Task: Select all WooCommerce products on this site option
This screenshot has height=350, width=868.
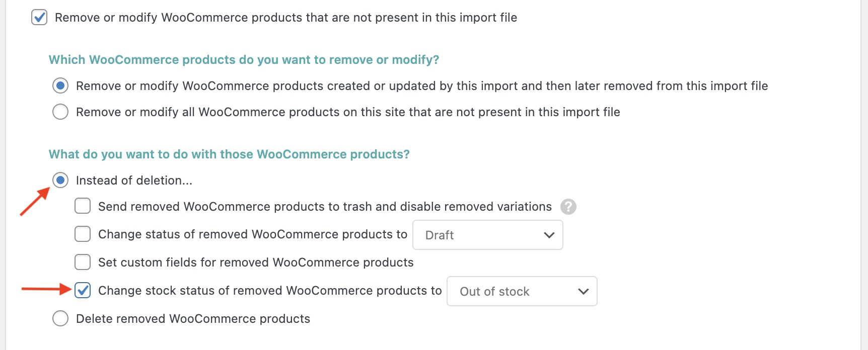Action: point(60,112)
